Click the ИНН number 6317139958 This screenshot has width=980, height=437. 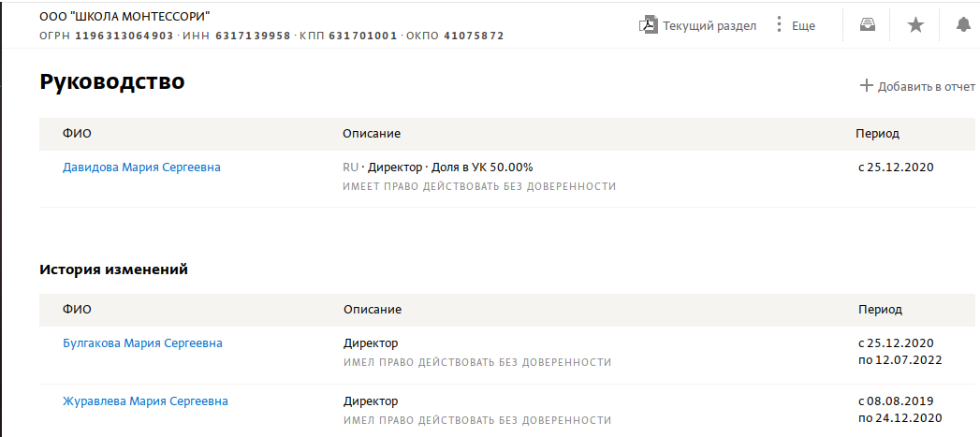click(x=253, y=36)
